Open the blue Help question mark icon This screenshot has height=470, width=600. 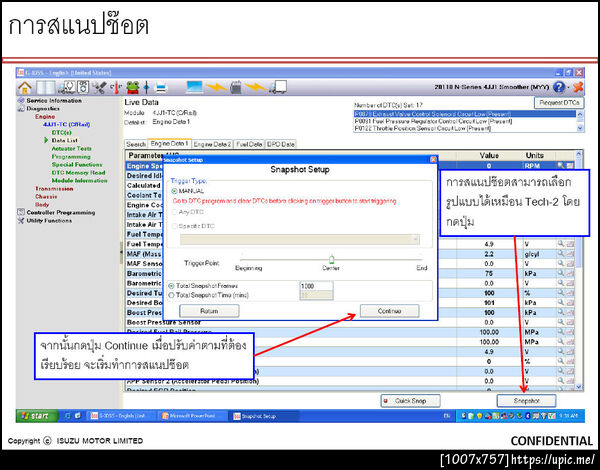pyautogui.click(x=558, y=88)
